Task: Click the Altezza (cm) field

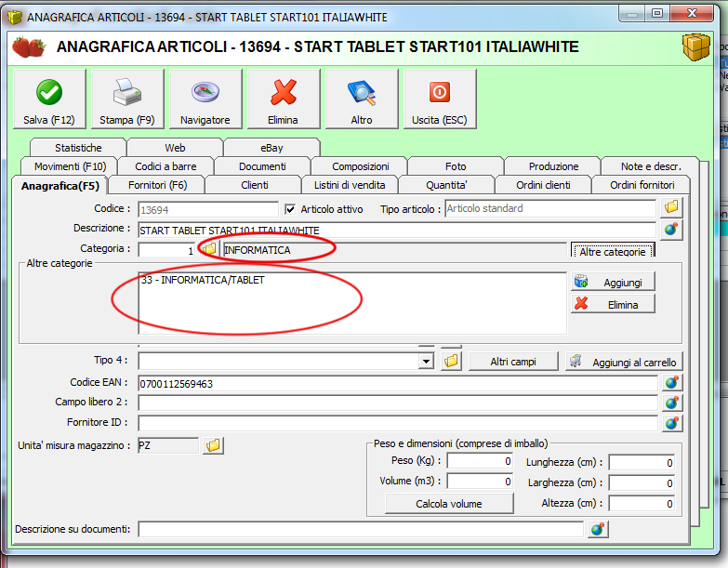Action: click(642, 504)
